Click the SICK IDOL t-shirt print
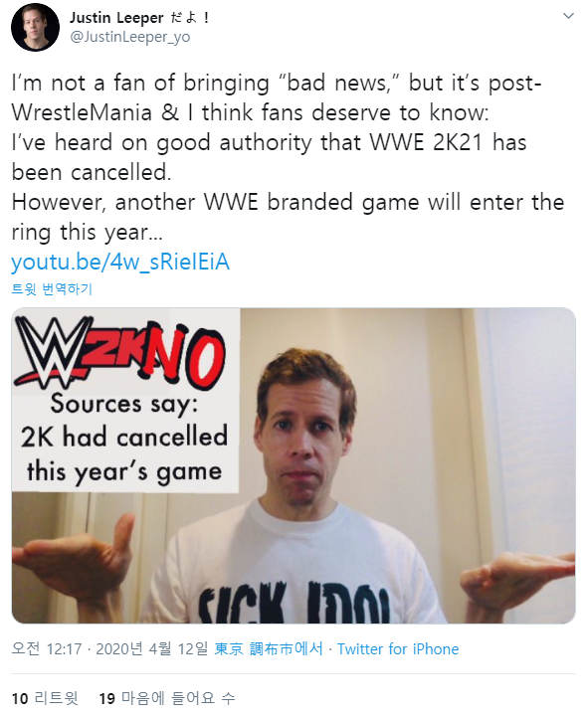The width and height of the screenshot is (588, 718). tap(294, 603)
